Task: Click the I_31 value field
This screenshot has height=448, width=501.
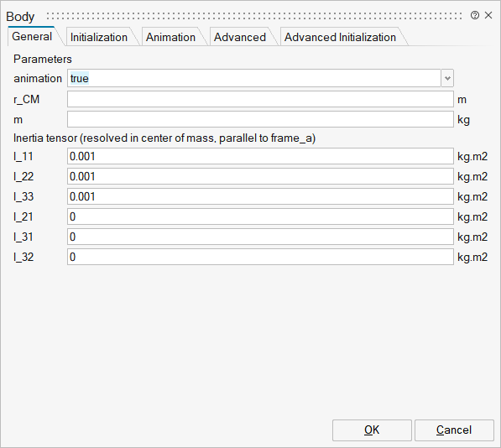Action: [260, 237]
